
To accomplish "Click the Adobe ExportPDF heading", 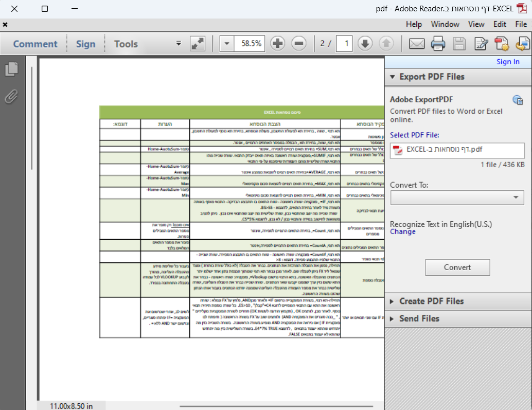I will coord(421,100).
